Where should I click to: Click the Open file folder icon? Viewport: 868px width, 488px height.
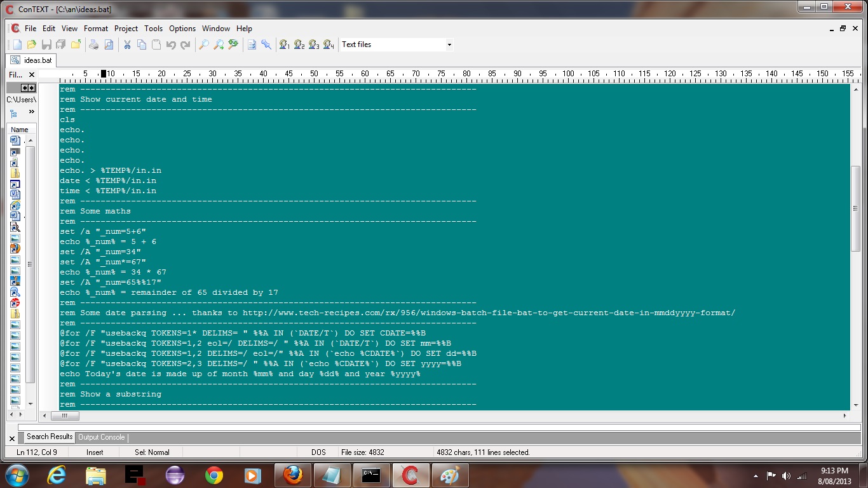point(32,44)
